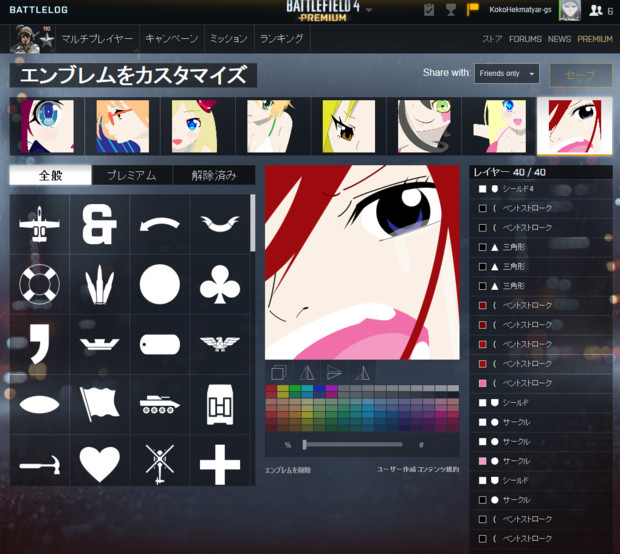
Task: Click the エンブレムを削除 link
Action: pyautogui.click(x=288, y=470)
